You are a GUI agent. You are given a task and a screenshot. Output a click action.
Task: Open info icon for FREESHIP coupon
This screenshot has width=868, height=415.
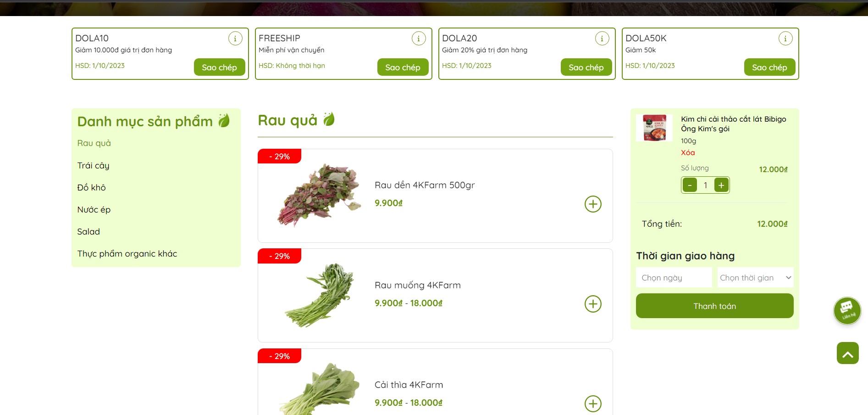[419, 39]
